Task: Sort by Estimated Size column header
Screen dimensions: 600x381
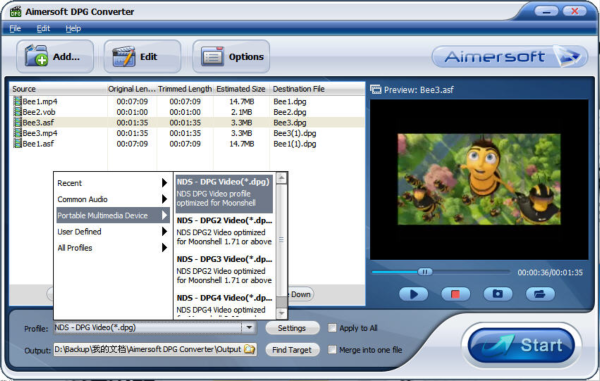Action: coord(241,89)
